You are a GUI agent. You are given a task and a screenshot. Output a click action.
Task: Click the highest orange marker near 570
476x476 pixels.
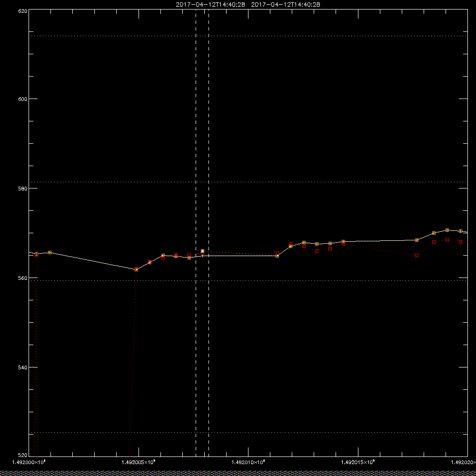point(447,230)
